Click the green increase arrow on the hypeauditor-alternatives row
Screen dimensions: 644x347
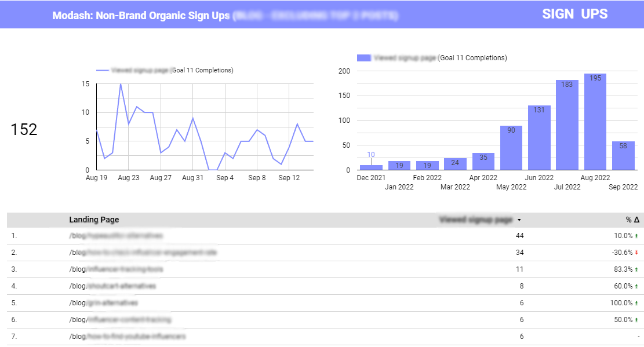(x=636, y=236)
